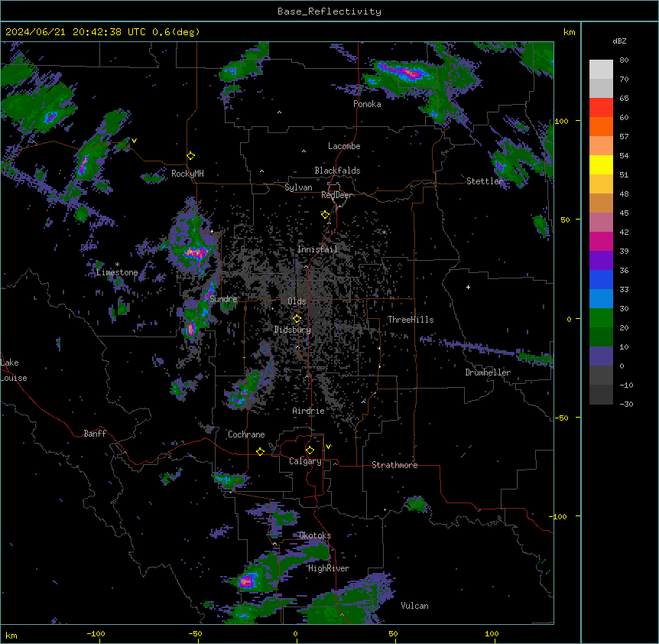Pick the red 60-65 dBZ legend swatch

pos(601,108)
